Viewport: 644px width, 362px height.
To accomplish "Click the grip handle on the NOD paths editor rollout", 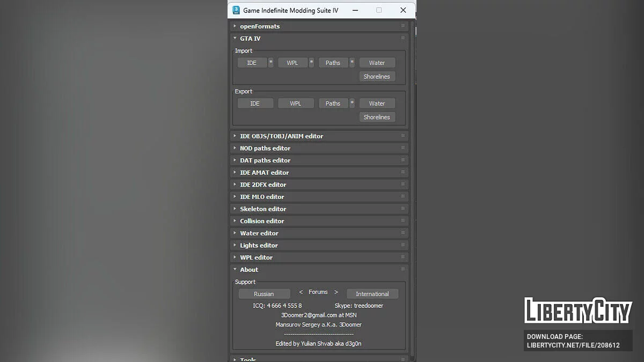I will click(x=403, y=148).
